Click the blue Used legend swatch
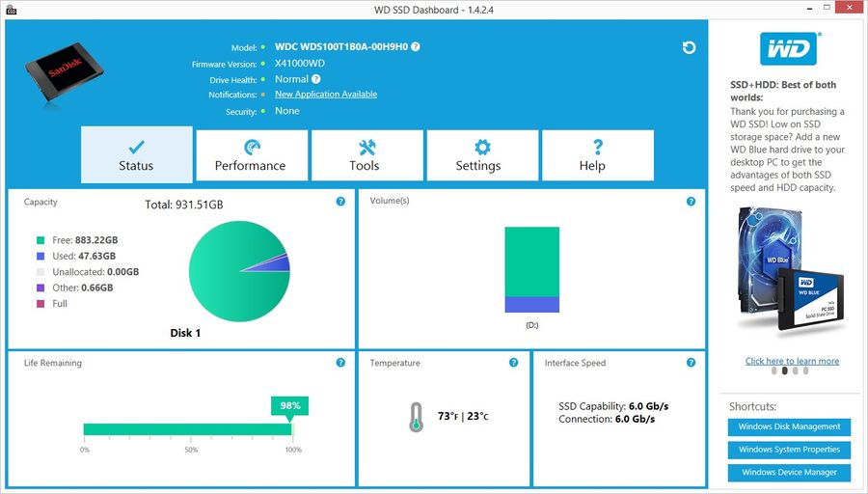The image size is (868, 494). click(x=41, y=257)
